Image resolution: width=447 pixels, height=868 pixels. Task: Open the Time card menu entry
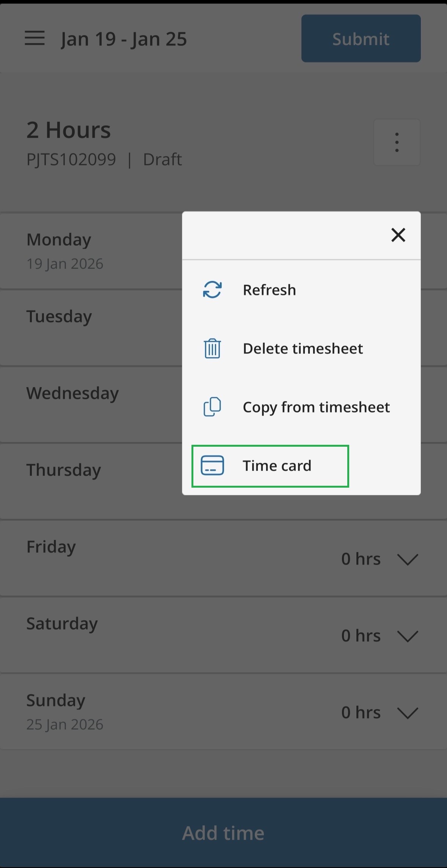(x=277, y=466)
